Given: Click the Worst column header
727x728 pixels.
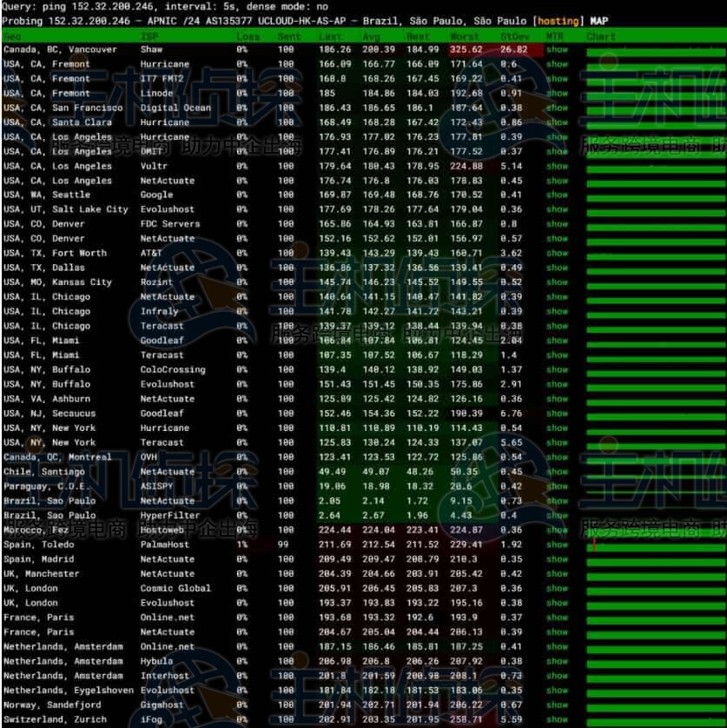Looking at the screenshot, I should click(x=465, y=36).
